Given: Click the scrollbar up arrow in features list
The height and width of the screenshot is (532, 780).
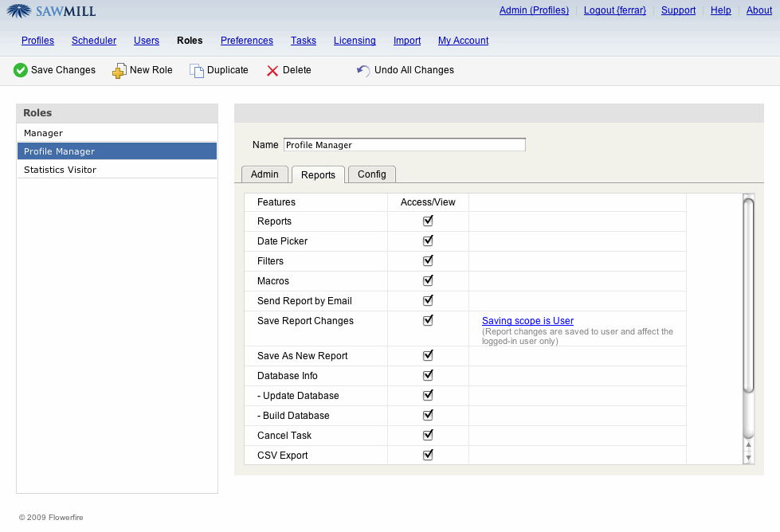Looking at the screenshot, I should click(x=748, y=446).
